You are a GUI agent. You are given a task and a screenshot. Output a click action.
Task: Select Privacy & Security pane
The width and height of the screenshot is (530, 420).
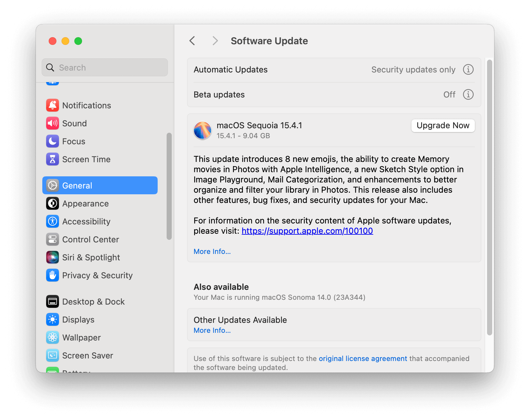[100, 275]
